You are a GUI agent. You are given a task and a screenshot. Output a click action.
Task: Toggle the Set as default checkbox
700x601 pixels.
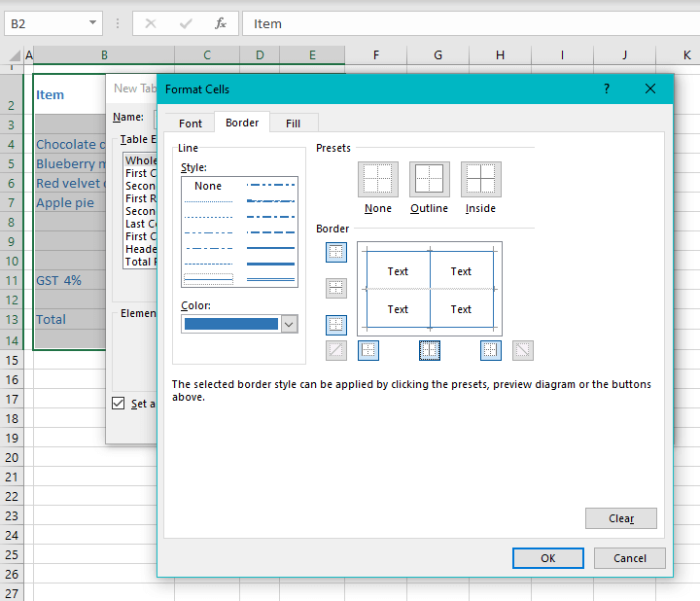coord(119,404)
